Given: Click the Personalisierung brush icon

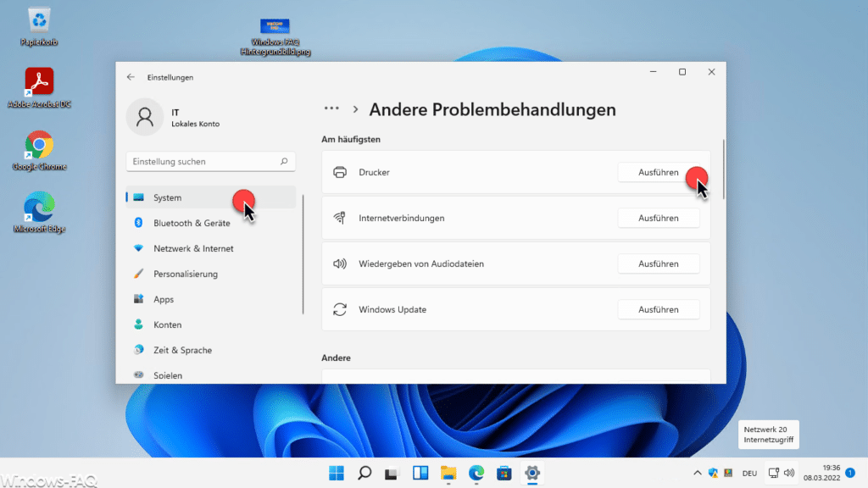Looking at the screenshot, I should tap(138, 274).
